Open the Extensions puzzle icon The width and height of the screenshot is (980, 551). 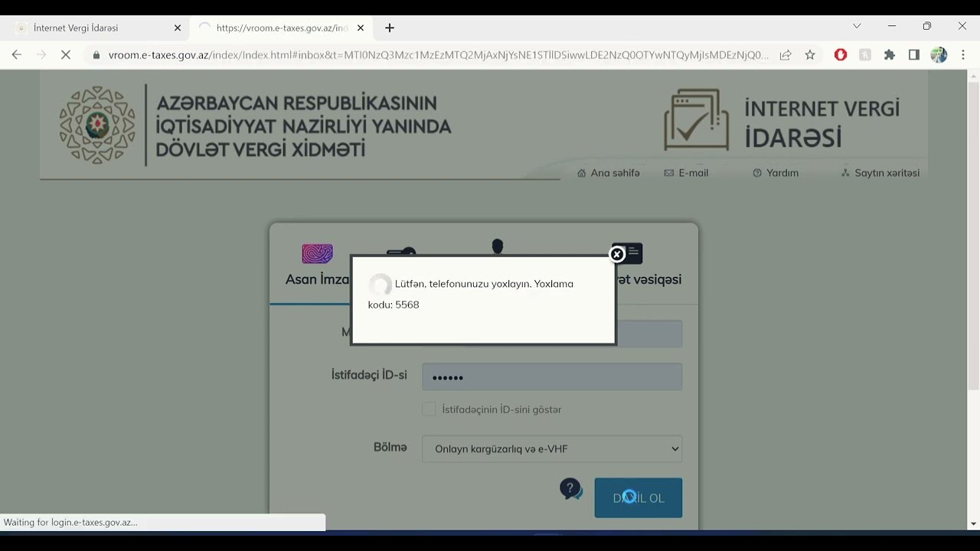click(x=890, y=55)
